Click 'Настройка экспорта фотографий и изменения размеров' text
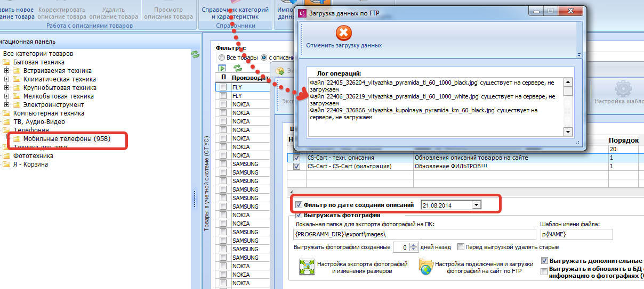 tap(363, 267)
